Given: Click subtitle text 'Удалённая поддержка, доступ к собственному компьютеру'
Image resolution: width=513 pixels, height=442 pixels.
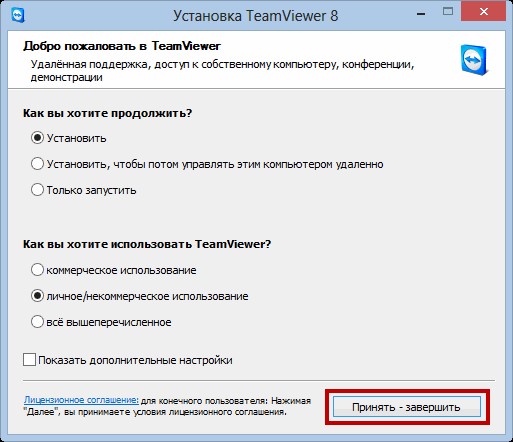Looking at the screenshot, I should 183,64.
